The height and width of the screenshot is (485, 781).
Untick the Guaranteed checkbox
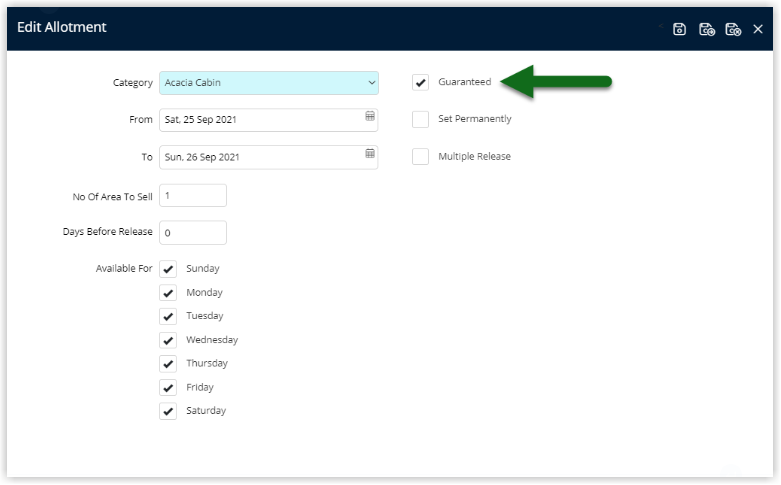pyautogui.click(x=420, y=82)
